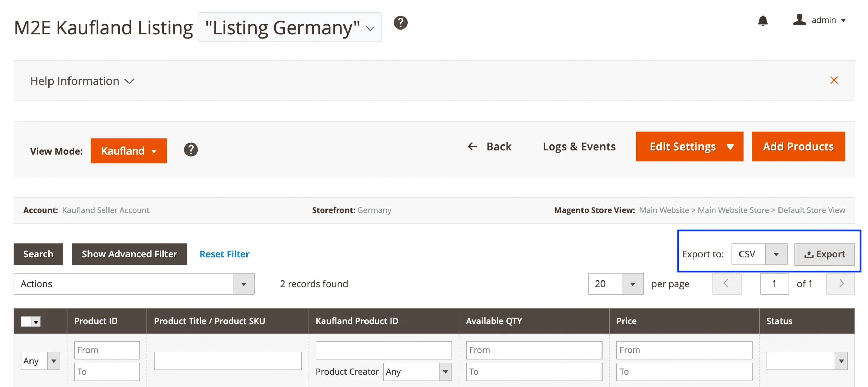868x387 pixels.
Task: Open mass-select dropdown arrow beside header checkbox
Action: (x=36, y=322)
